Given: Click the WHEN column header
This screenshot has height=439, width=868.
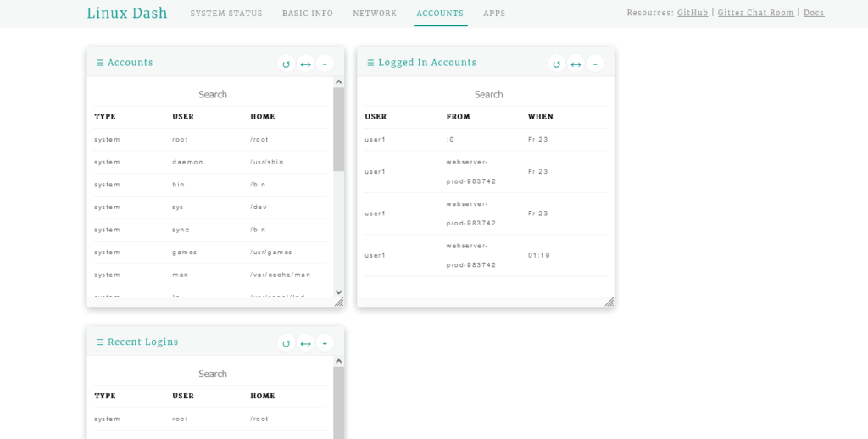Looking at the screenshot, I should pos(541,117).
